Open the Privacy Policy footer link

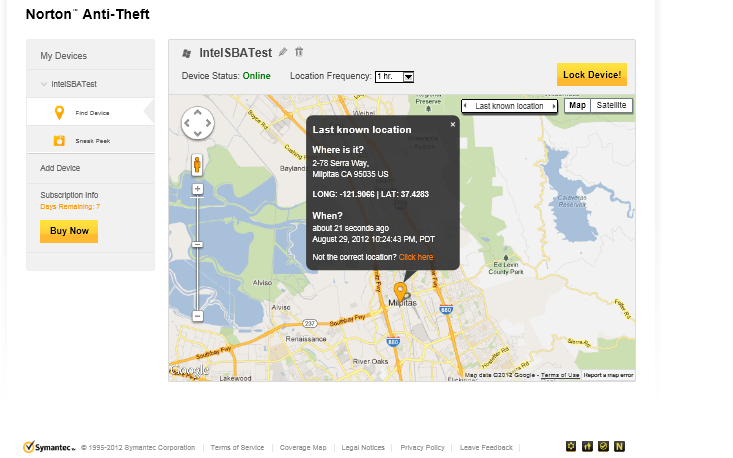[x=422, y=447]
